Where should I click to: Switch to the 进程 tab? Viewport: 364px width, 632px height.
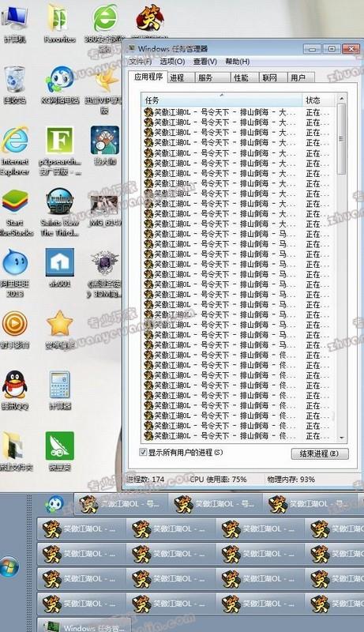[179, 77]
